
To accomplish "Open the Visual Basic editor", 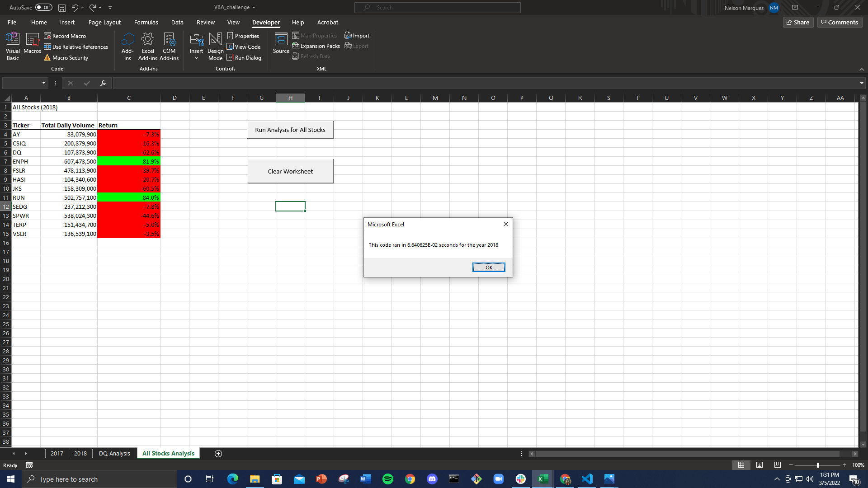I will 13,46.
